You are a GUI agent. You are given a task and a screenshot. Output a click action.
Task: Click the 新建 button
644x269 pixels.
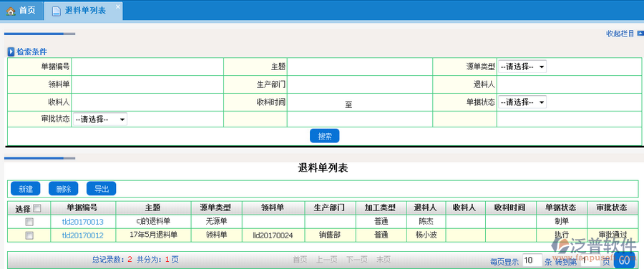click(26, 188)
